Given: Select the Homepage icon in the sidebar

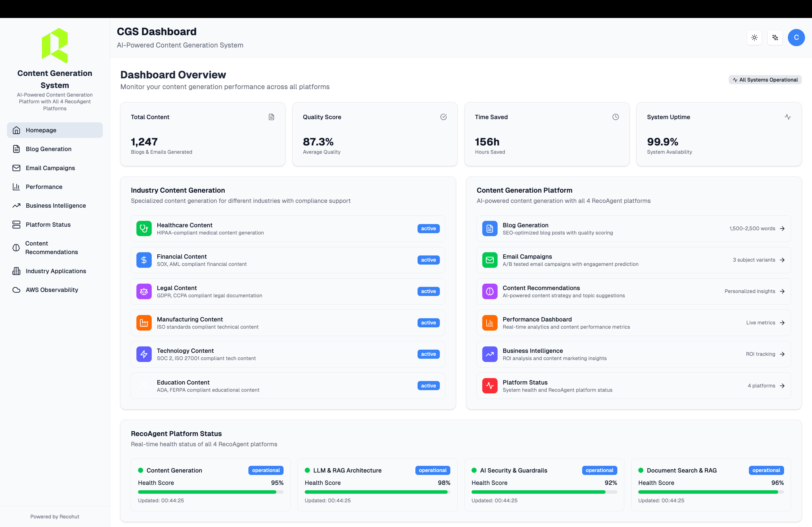Looking at the screenshot, I should pos(17,130).
